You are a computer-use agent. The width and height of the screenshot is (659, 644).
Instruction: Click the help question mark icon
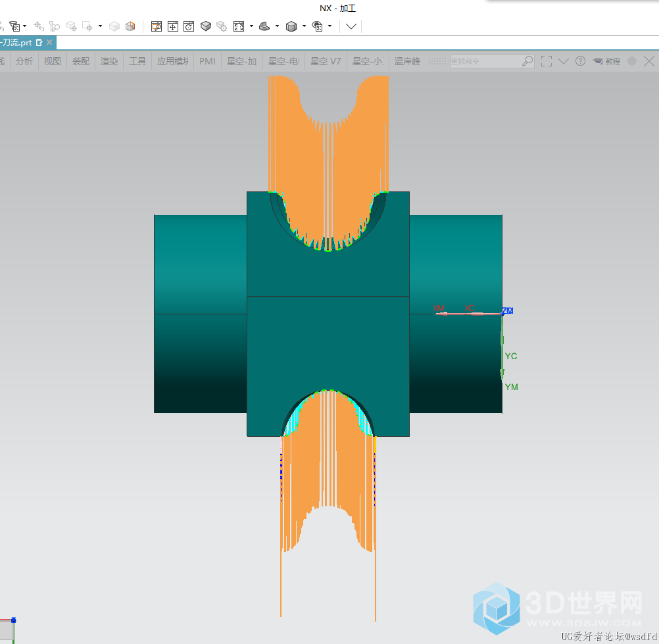coord(581,61)
